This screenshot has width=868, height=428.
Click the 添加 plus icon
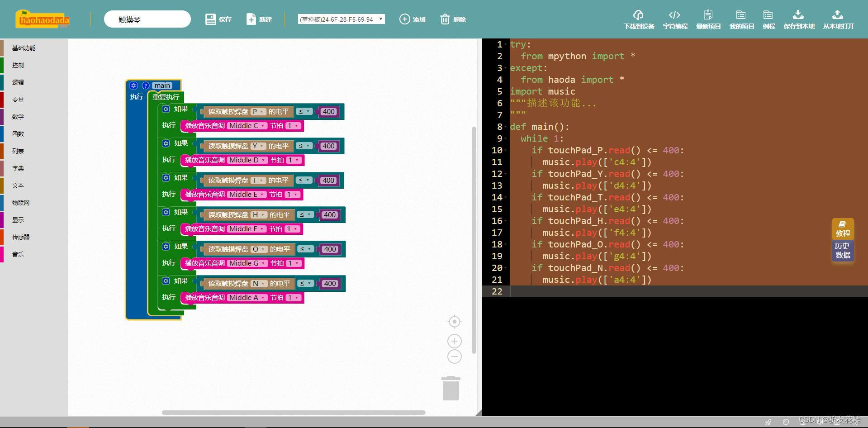click(x=404, y=19)
